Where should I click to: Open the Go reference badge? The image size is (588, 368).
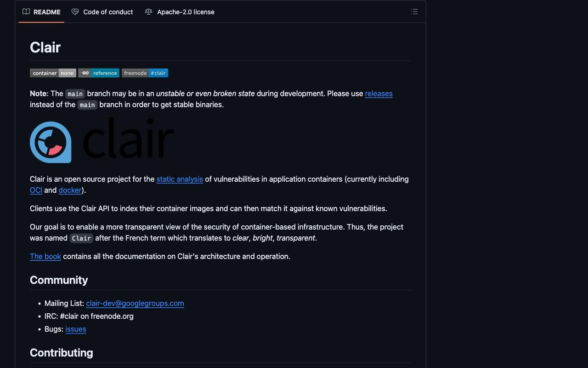[99, 73]
